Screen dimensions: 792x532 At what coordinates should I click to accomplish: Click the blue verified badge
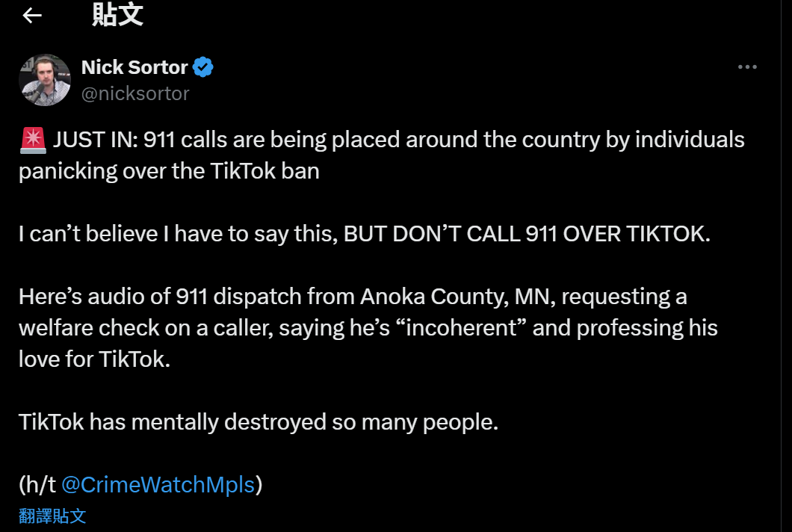point(203,67)
